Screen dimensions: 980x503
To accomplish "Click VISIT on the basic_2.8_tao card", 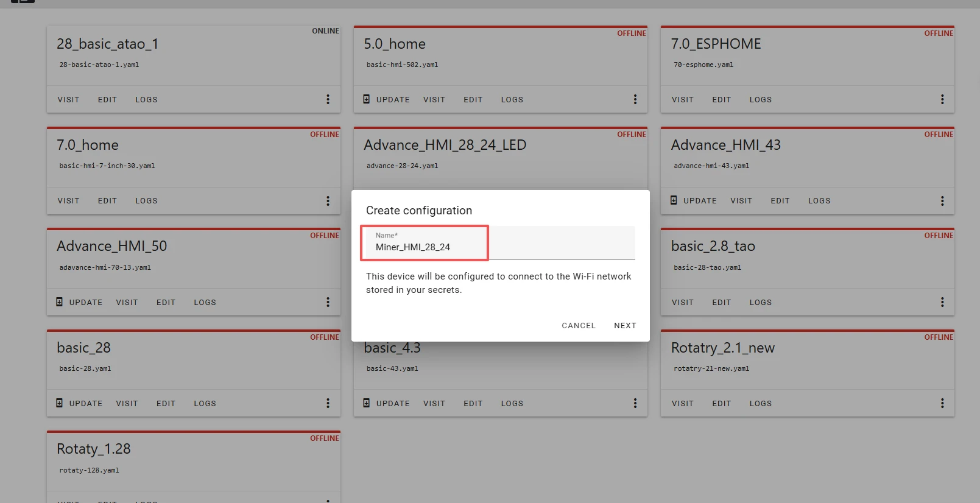I will pos(682,303).
